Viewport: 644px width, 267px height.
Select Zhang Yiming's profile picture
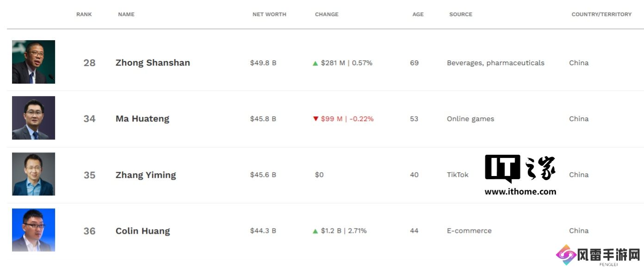[x=33, y=174]
